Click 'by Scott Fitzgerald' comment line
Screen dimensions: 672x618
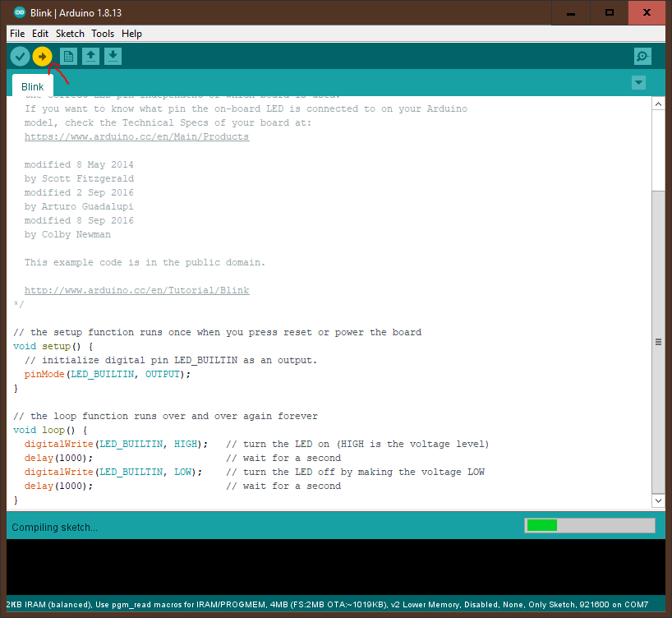click(80, 178)
